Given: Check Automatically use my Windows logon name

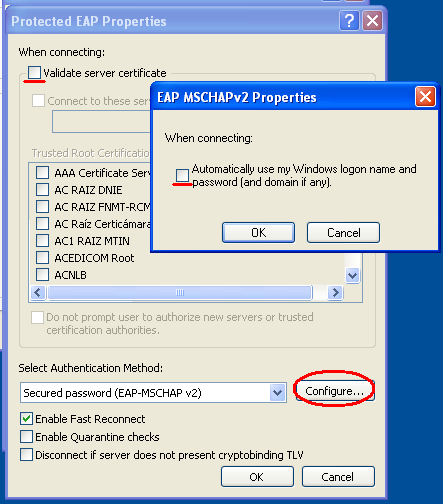Looking at the screenshot, I should coord(182,175).
